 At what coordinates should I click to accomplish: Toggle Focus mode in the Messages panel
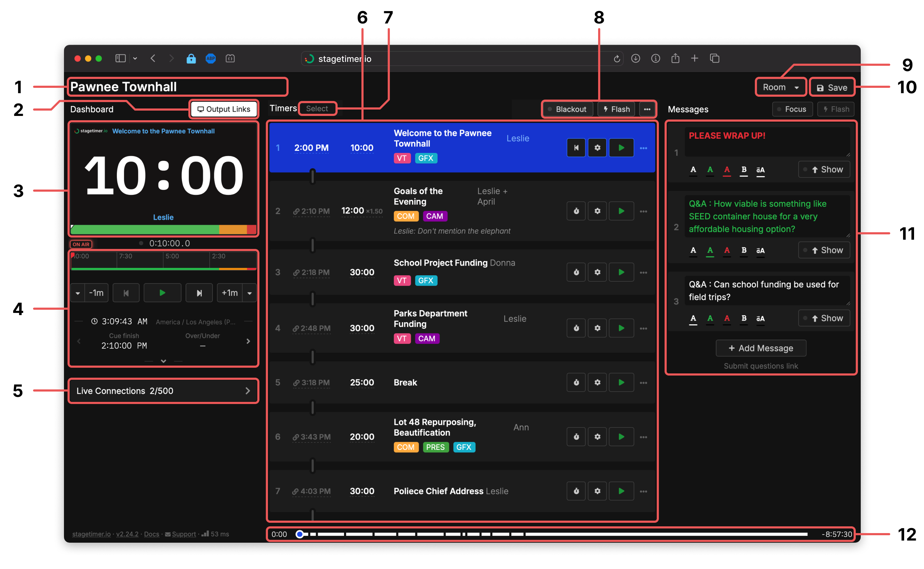coord(793,109)
